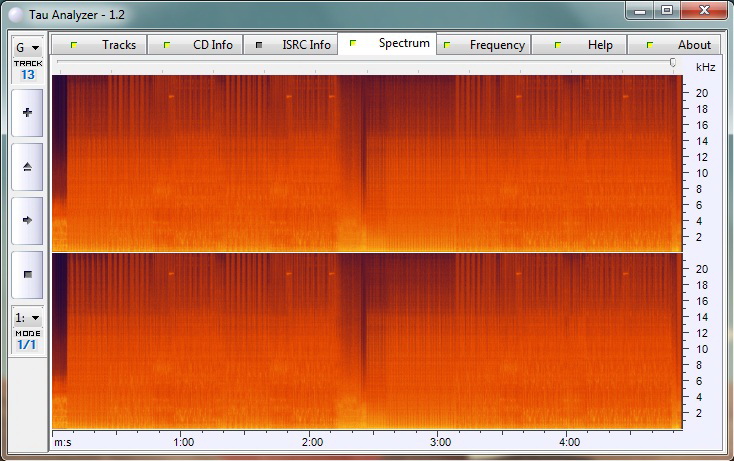The width and height of the screenshot is (734, 461).
Task: Switch to the Tracks tab
Action: click(x=99, y=45)
